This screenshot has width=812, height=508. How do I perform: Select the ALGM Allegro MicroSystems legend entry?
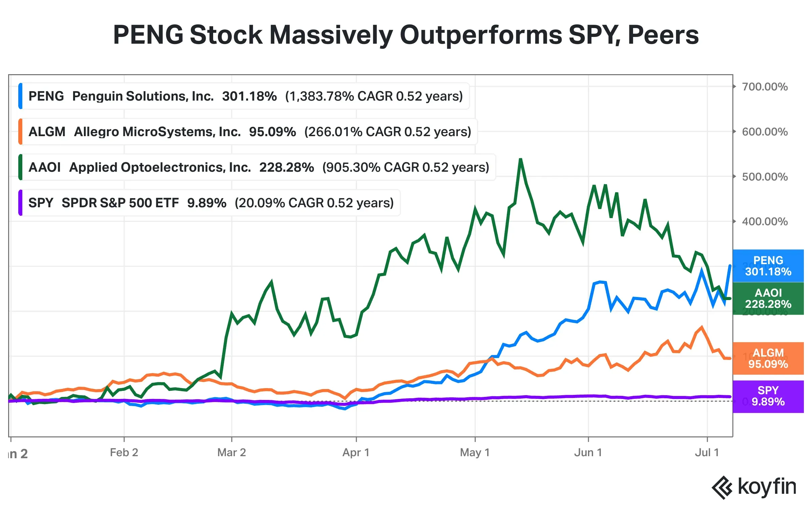pyautogui.click(x=248, y=132)
